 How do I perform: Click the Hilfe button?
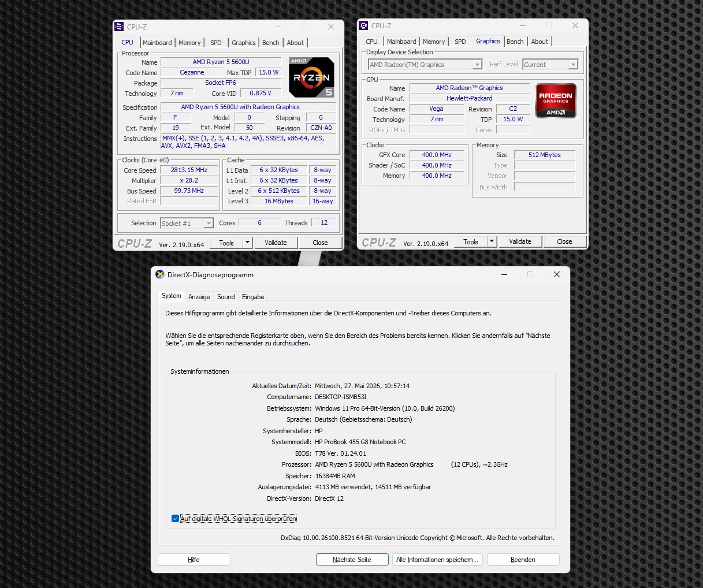click(194, 560)
